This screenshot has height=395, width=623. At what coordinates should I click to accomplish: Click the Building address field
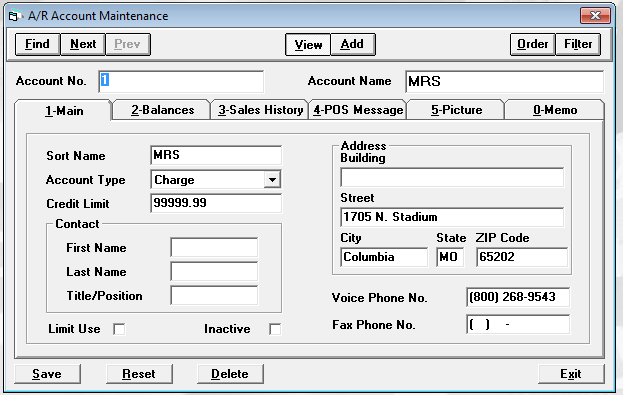point(452,177)
